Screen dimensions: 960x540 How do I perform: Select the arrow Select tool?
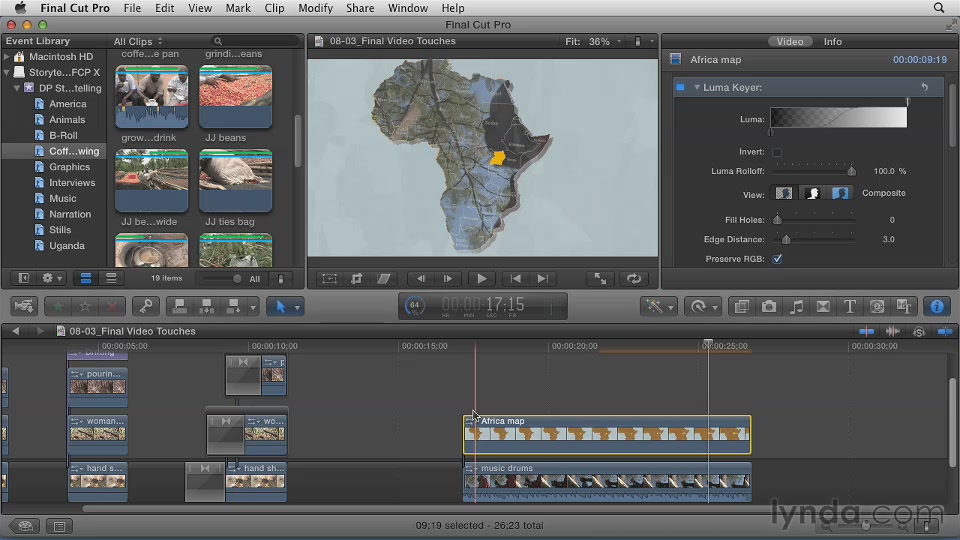[x=280, y=306]
